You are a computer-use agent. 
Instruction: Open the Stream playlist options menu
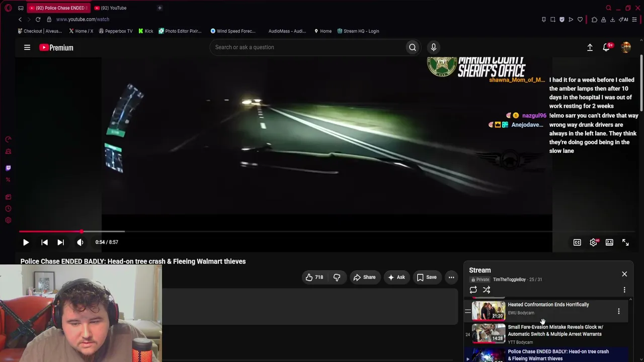click(624, 290)
